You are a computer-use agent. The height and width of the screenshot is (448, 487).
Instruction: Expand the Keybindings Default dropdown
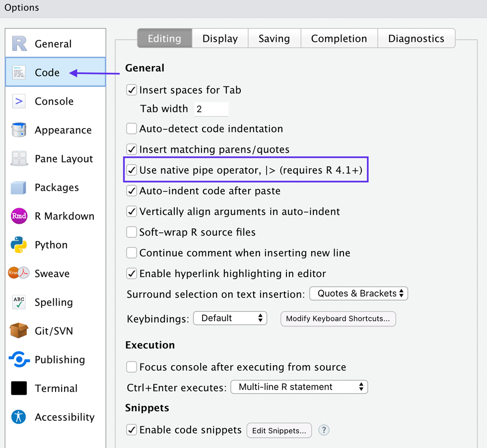point(230,318)
